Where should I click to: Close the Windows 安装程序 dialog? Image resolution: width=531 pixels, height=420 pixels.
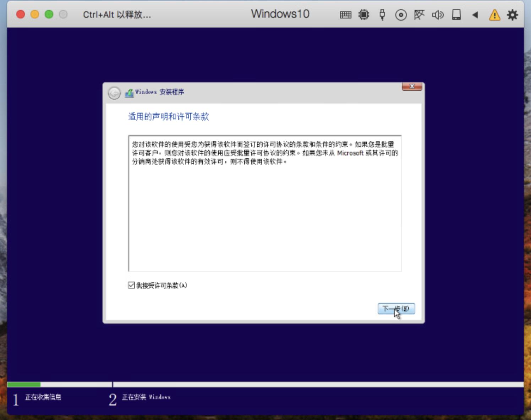tap(411, 86)
